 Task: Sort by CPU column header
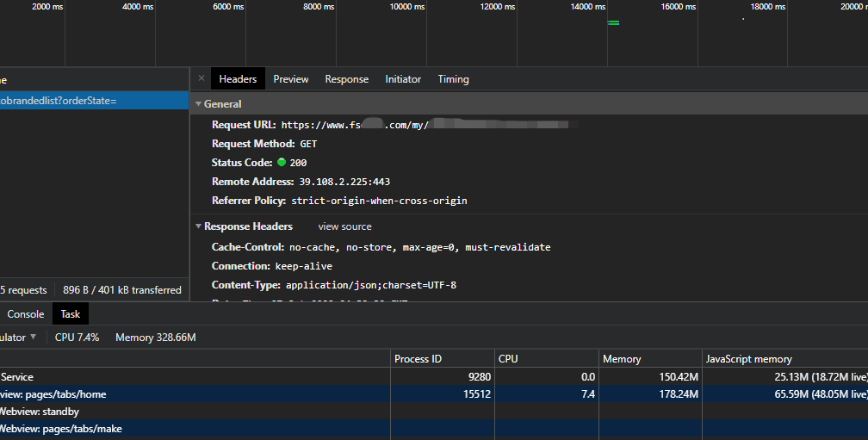546,359
